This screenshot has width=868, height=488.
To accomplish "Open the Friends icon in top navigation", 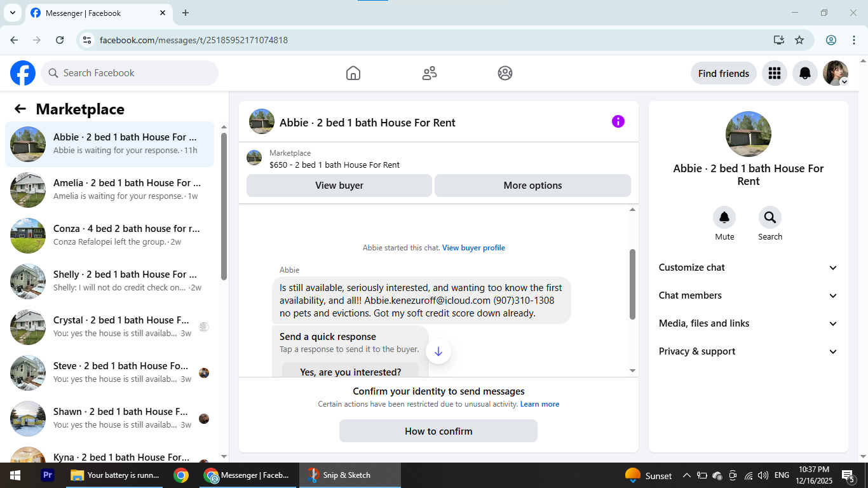I will tap(430, 73).
